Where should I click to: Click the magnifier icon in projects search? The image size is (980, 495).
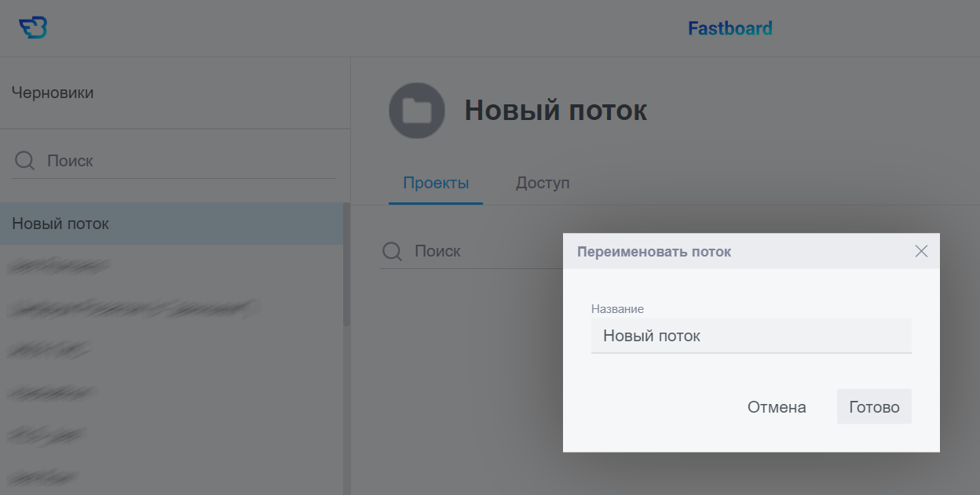coord(392,251)
